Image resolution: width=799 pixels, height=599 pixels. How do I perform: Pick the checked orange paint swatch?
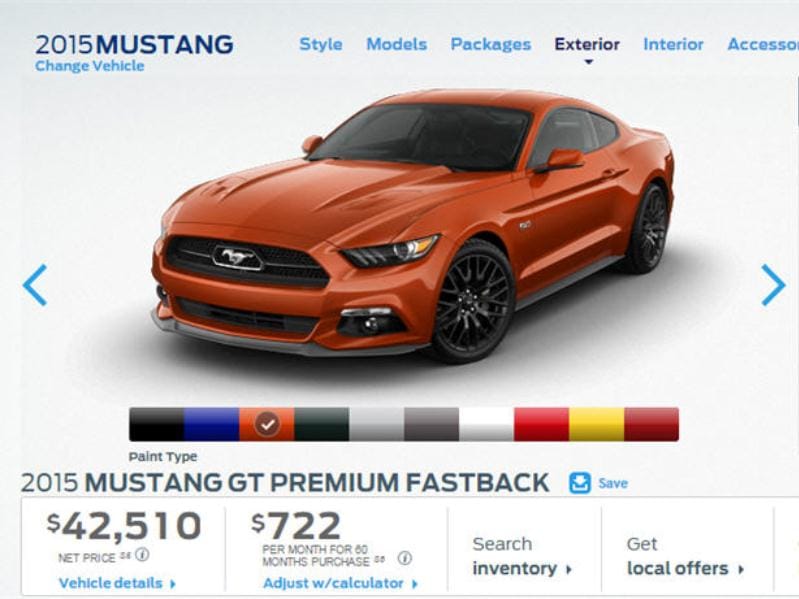point(267,424)
